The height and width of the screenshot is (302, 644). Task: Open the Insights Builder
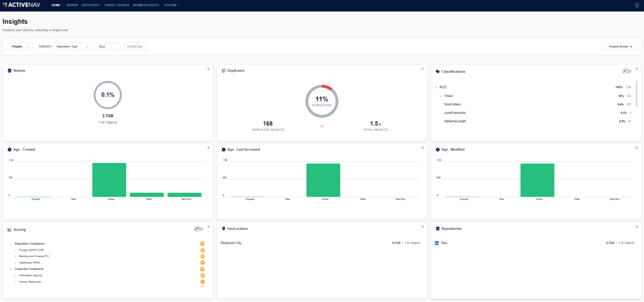620,47
